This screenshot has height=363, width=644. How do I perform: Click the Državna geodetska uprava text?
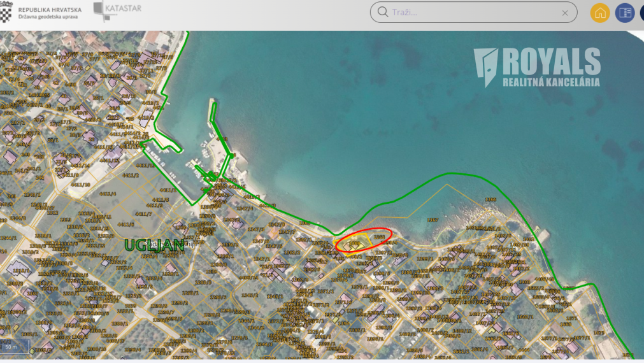coord(48,17)
